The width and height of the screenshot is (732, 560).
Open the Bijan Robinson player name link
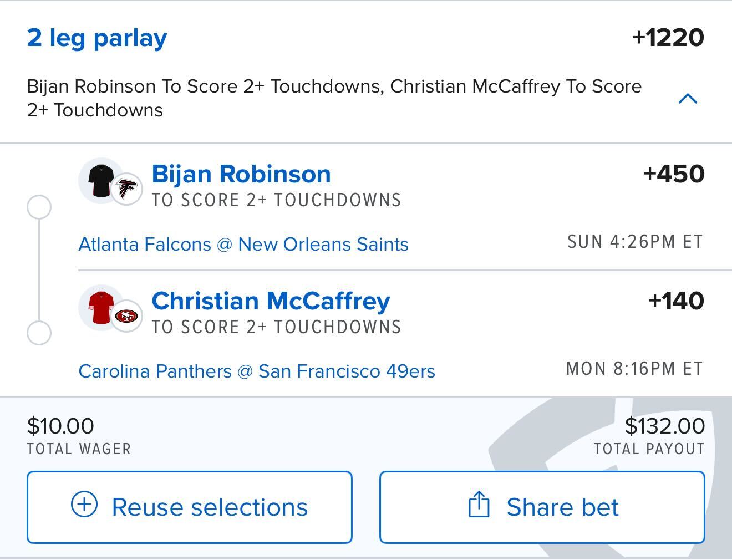[x=241, y=174]
